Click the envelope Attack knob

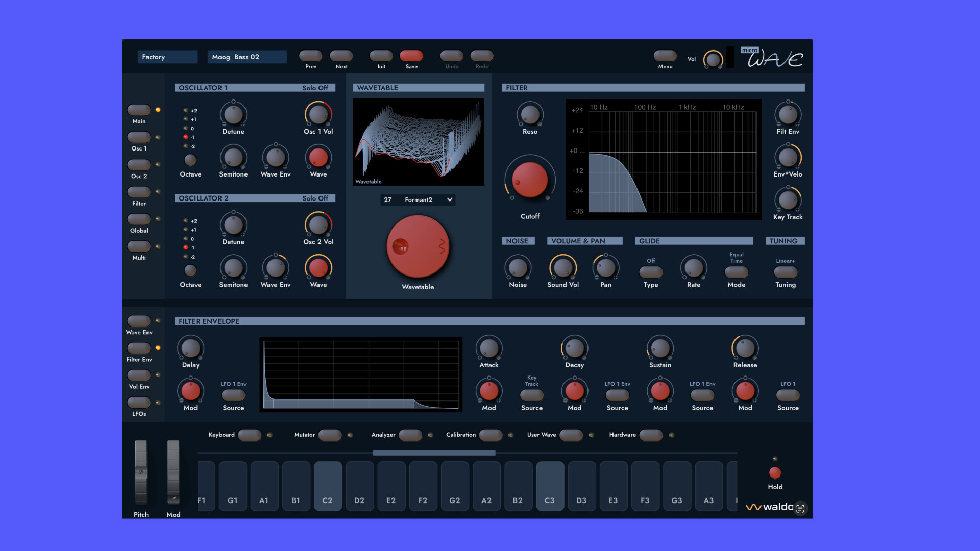pos(489,348)
